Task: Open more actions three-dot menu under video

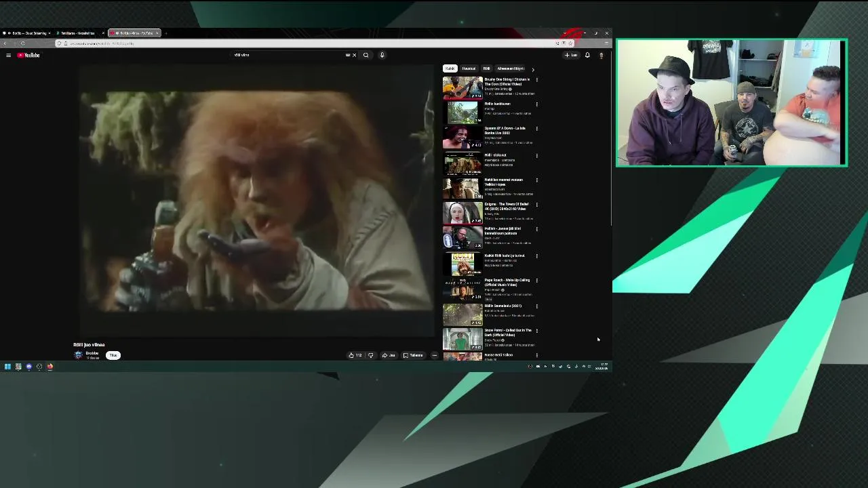Action: point(435,355)
